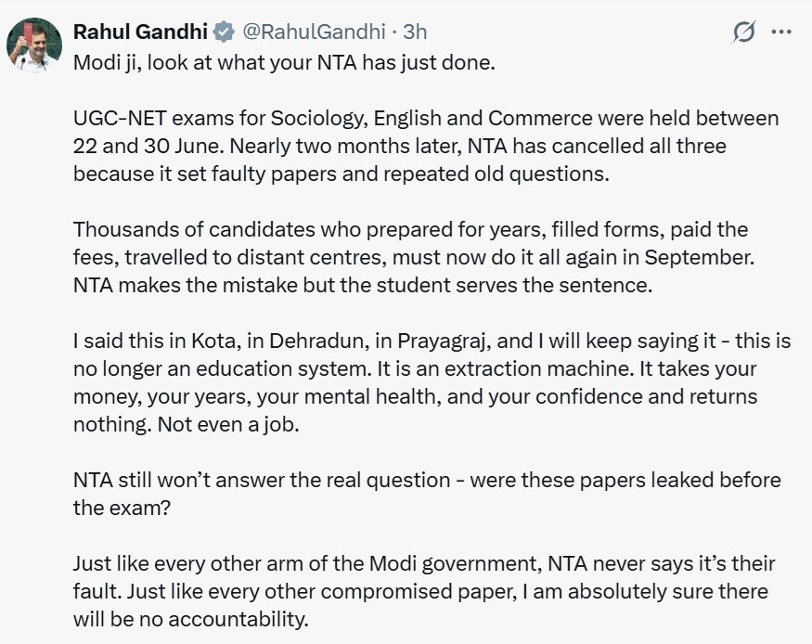Viewport: 812px width, 644px height.
Task: Click the line starting 'Thousands of candidates who prepared'
Action: coord(410,229)
